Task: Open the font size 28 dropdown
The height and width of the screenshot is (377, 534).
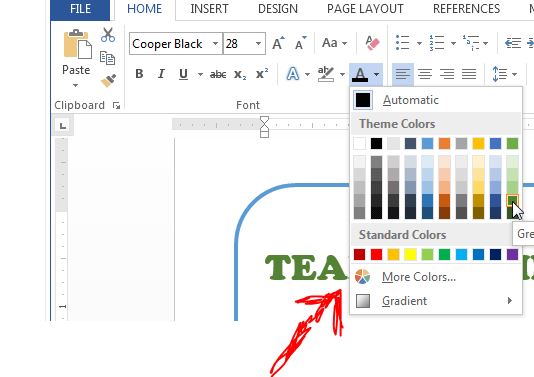Action: coord(258,44)
